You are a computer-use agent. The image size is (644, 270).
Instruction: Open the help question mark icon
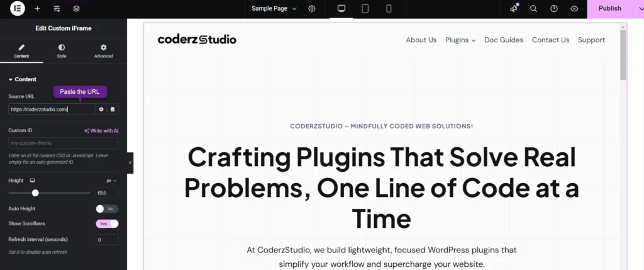click(554, 9)
